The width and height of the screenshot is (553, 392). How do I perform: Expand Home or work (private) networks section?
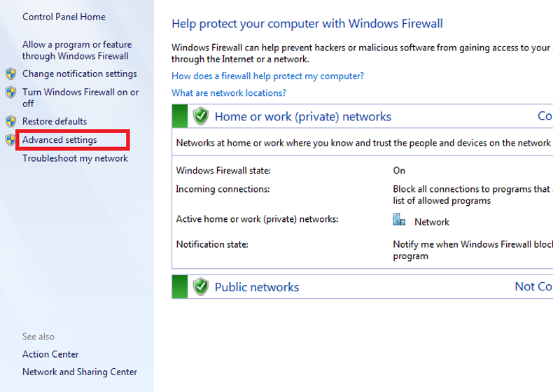tap(302, 117)
